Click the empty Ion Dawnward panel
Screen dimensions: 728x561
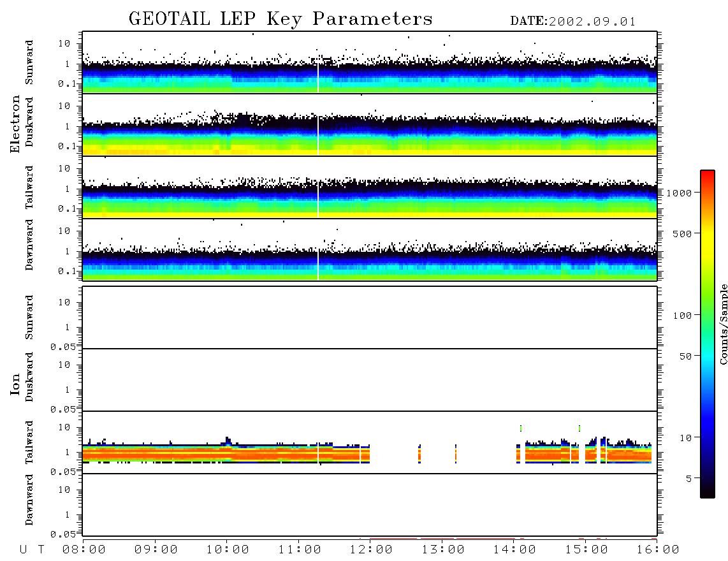point(370,505)
